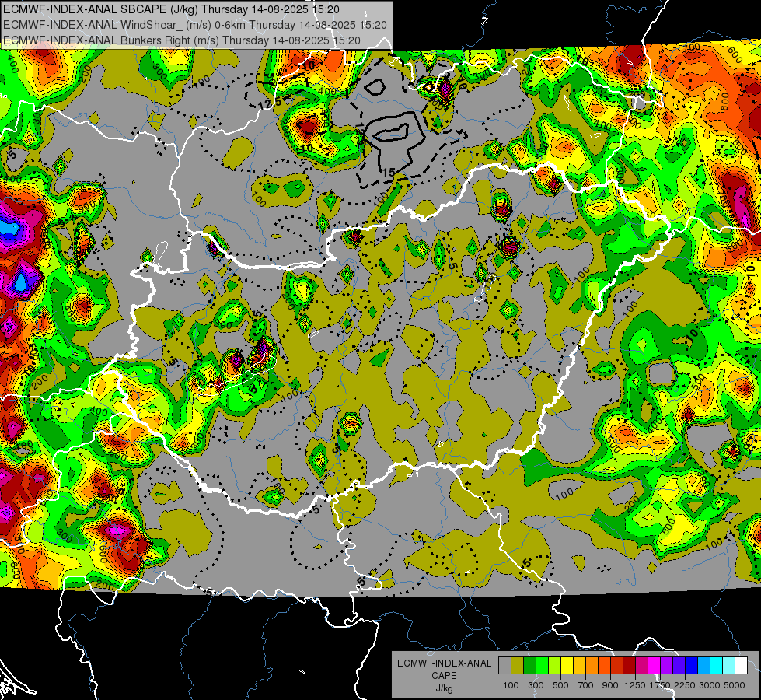The width and height of the screenshot is (761, 700).
Task: Click the WindShear 0-6km title line
Action: coord(194,25)
